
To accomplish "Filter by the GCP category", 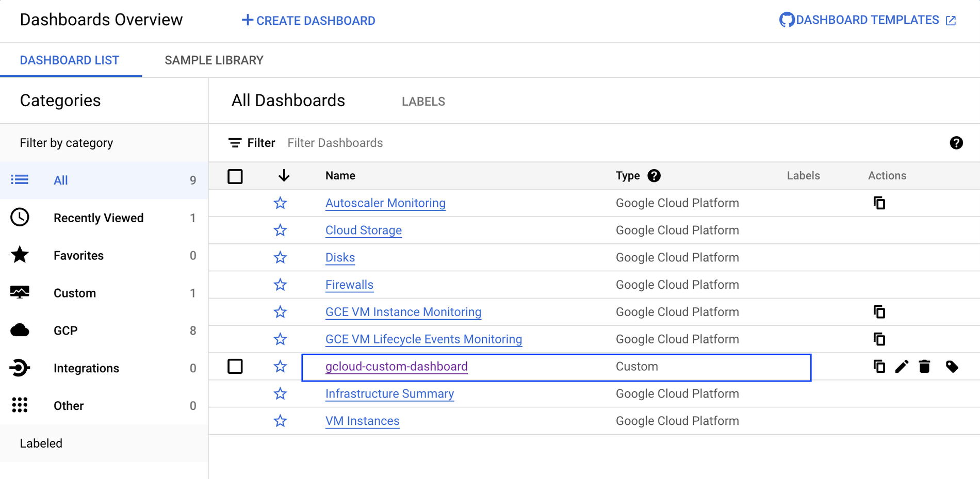I will coord(104,331).
